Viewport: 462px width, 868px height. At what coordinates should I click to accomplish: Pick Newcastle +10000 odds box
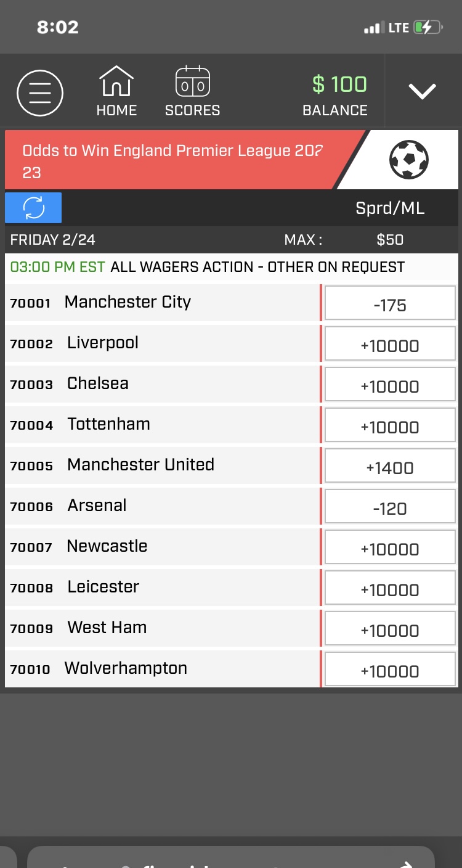click(x=390, y=549)
